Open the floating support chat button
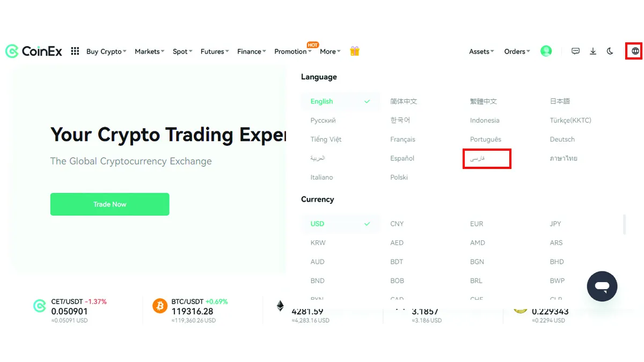 pos(602,286)
